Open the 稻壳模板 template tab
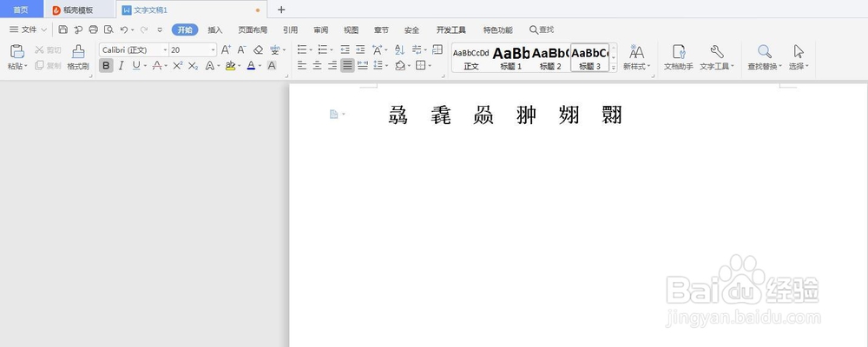Screen dimensions: 868x347 pos(78,10)
